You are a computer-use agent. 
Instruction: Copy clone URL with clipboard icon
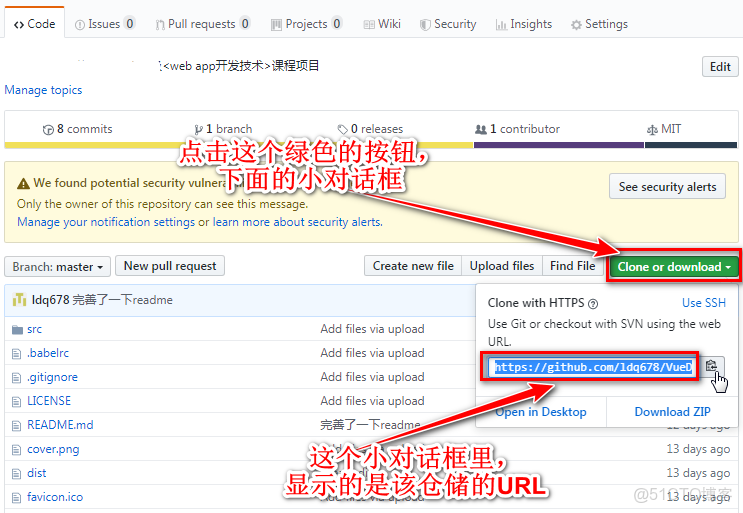[x=711, y=367]
